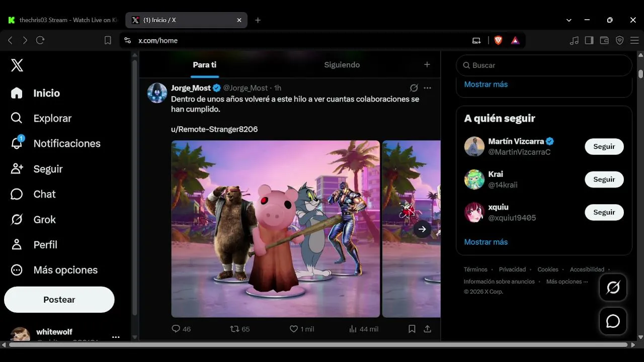
Task: Open the Brave Shields lion icon
Action: (498, 40)
